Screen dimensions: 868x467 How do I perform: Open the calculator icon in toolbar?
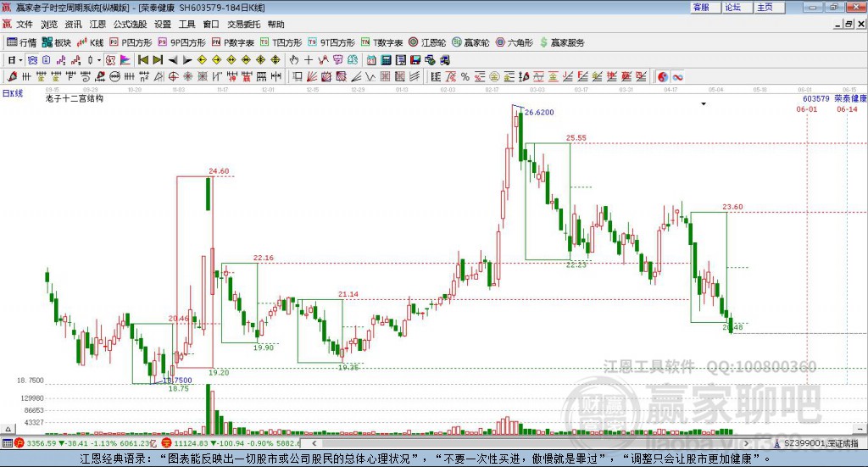click(387, 60)
